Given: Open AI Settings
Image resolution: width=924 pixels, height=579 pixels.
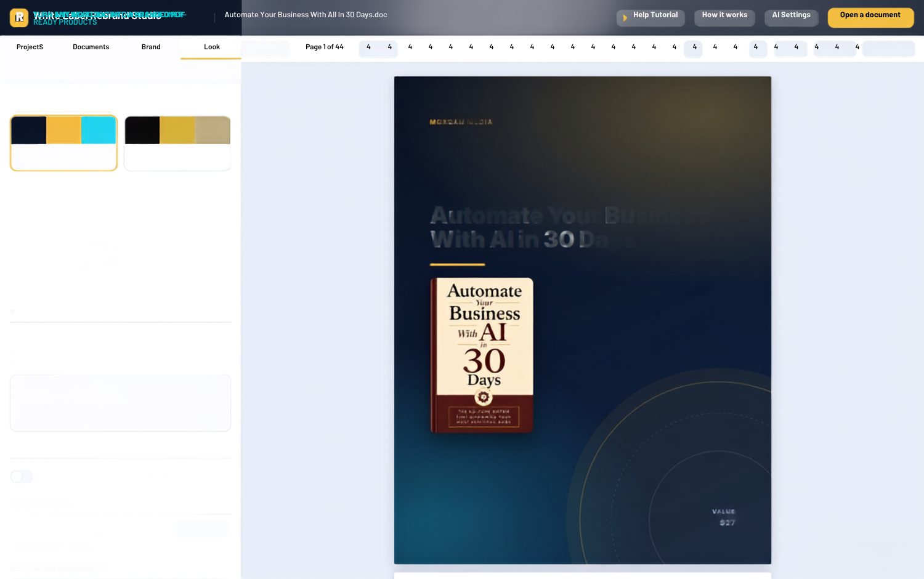Looking at the screenshot, I should (792, 17).
